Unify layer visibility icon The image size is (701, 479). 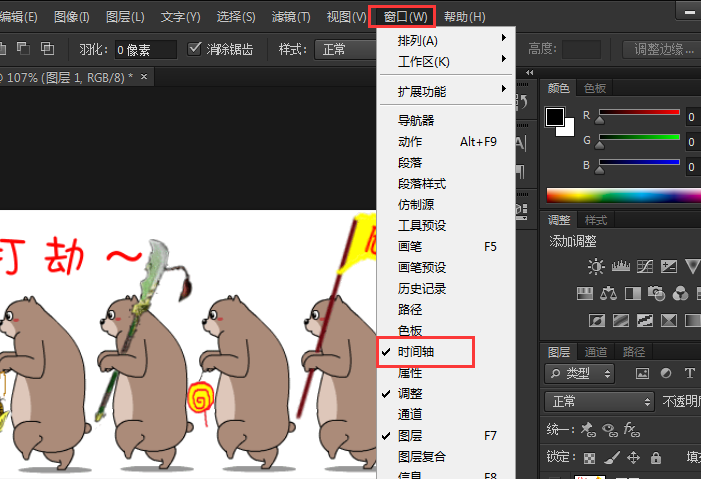[610, 430]
